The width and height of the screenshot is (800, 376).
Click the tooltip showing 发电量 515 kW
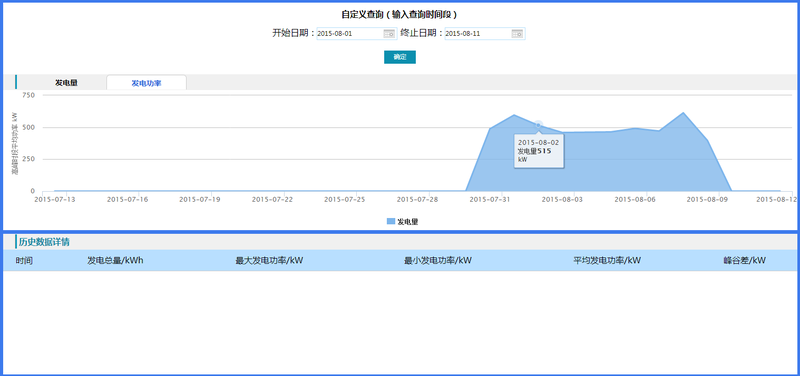tap(539, 151)
